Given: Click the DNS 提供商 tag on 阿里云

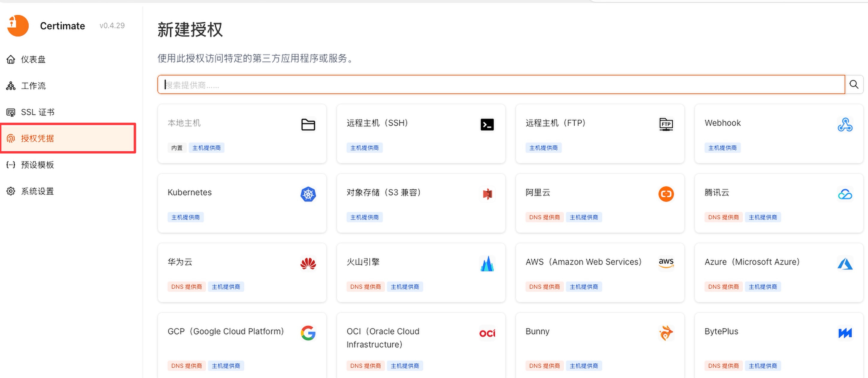Looking at the screenshot, I should point(544,217).
